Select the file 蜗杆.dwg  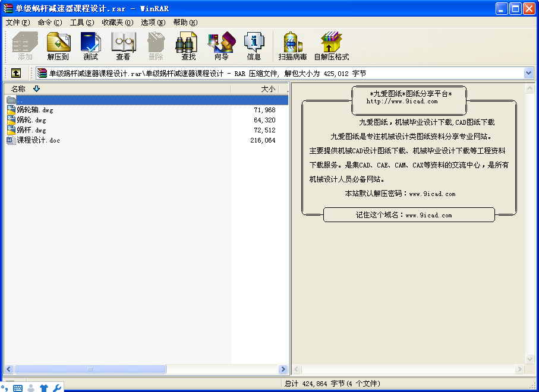31,130
